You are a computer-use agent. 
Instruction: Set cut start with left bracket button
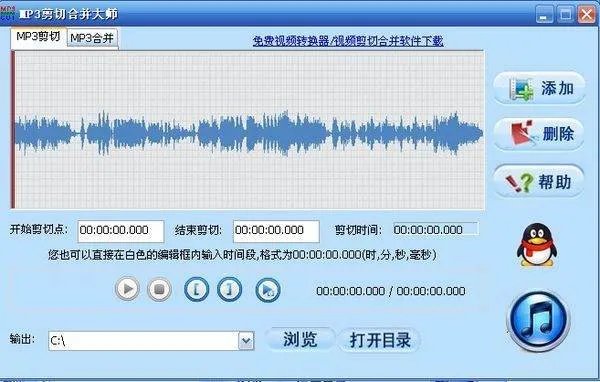197,289
